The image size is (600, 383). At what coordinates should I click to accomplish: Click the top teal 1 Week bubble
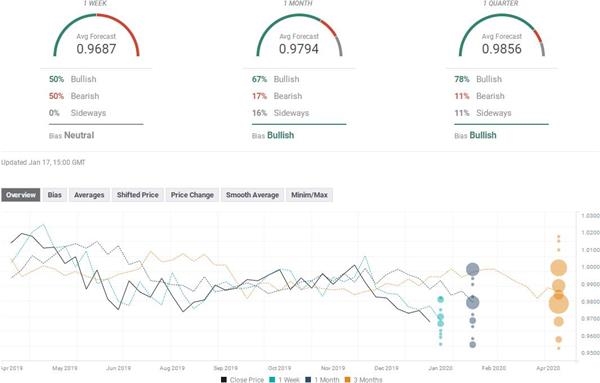440,299
